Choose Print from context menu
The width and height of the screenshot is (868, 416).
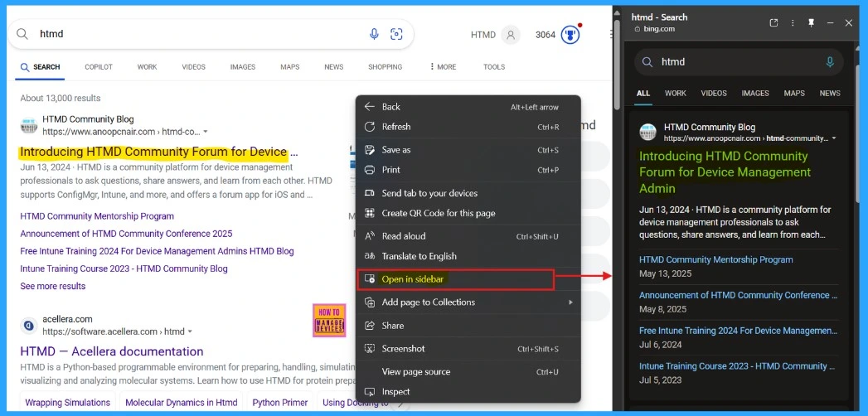468,170
